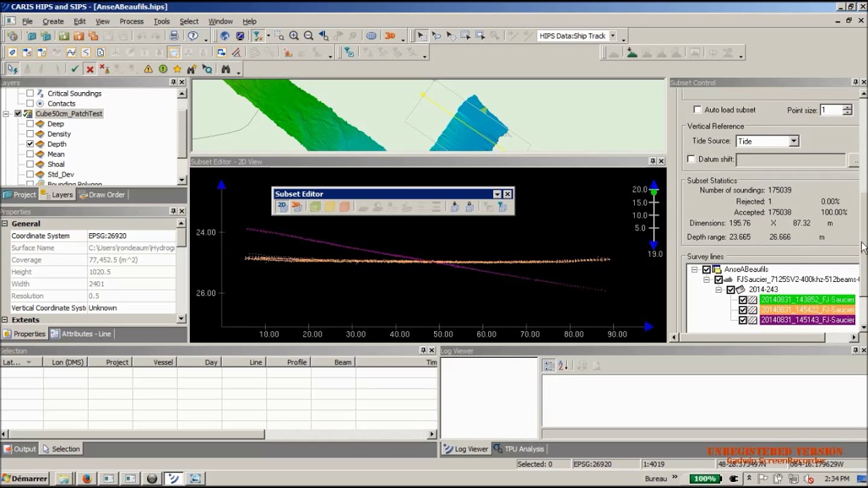868x488 pixels.
Task: Open the Process menu
Action: coord(132,21)
